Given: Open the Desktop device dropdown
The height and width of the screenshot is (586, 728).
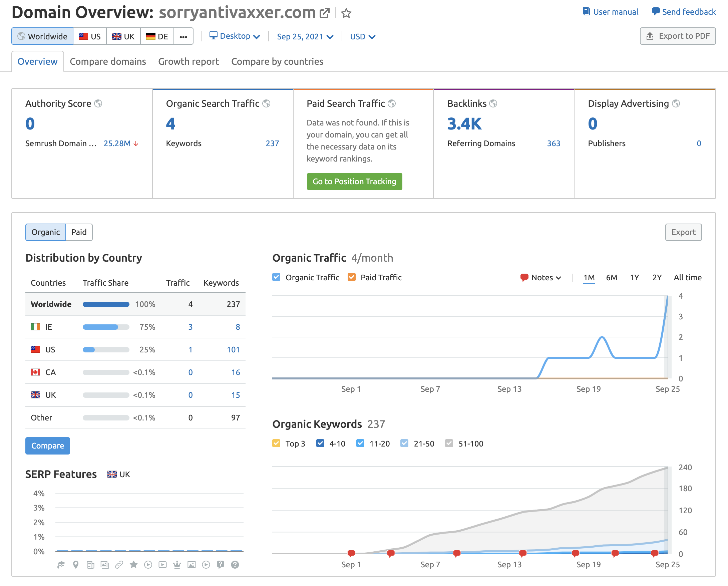Looking at the screenshot, I should [235, 36].
